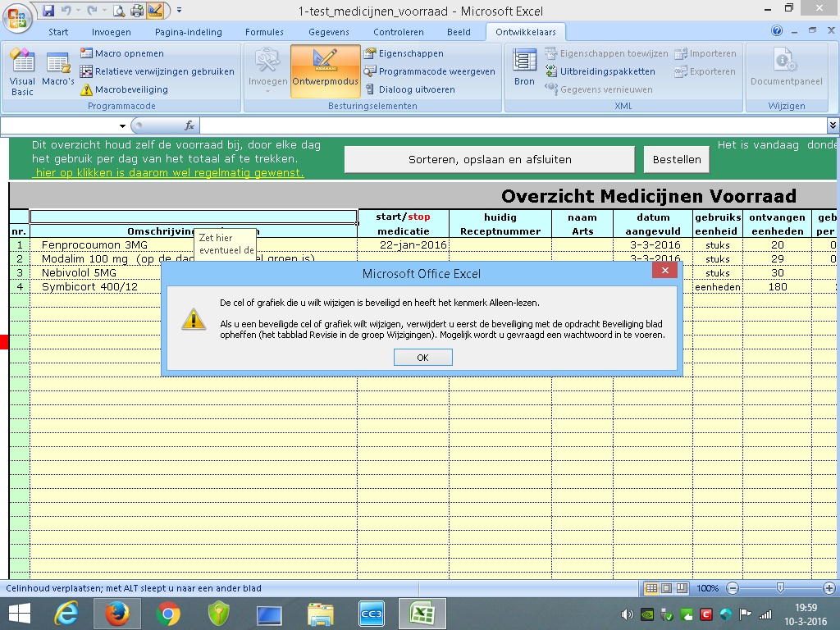Open the Office button menu
Image resolution: width=840 pixels, height=630 pixels.
coord(17,18)
